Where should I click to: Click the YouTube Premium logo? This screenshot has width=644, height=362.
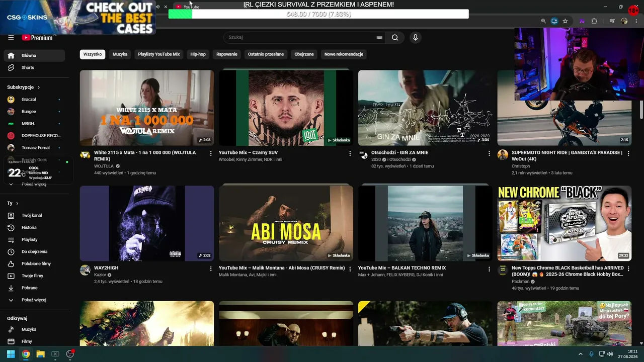(37, 38)
